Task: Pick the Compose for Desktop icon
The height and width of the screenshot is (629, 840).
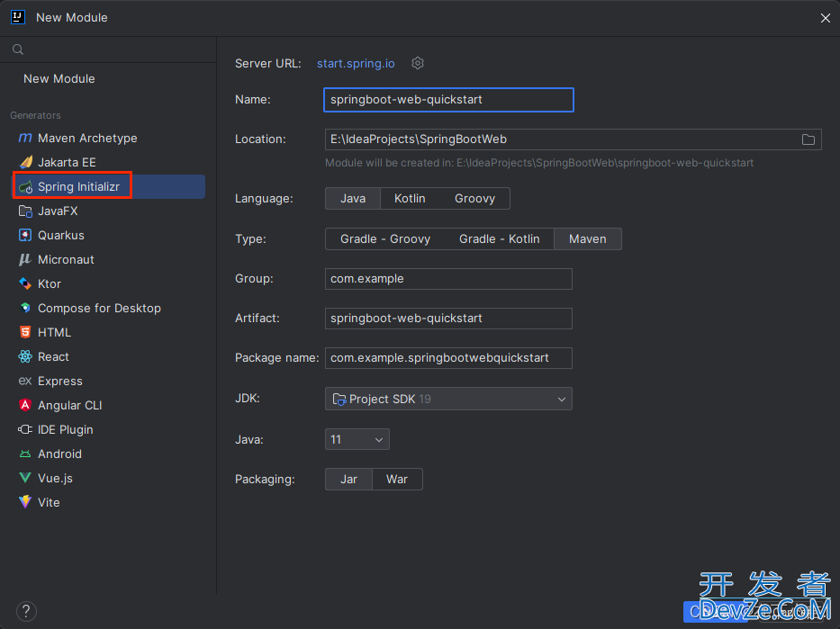Action: click(25, 309)
